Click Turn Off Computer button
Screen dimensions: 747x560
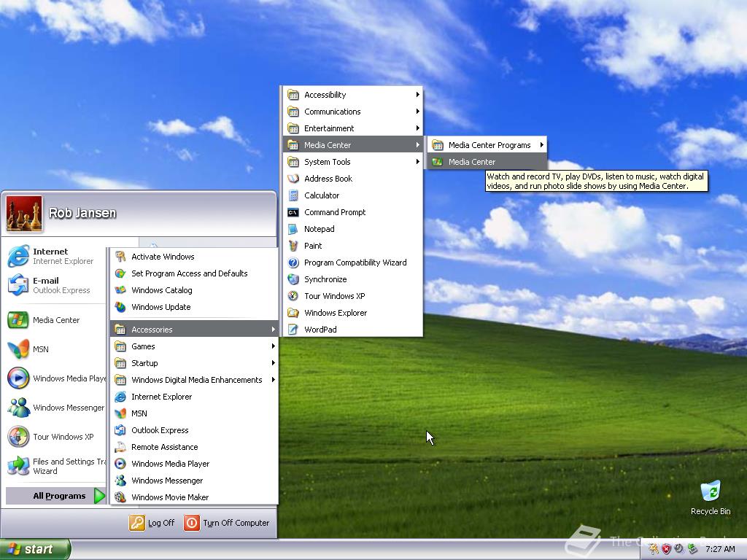[227, 523]
